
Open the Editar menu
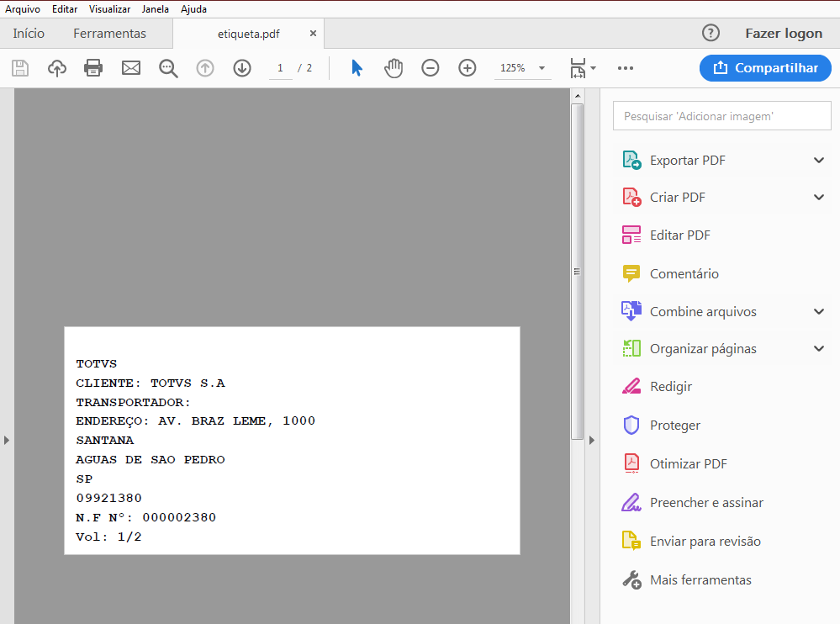click(65, 9)
